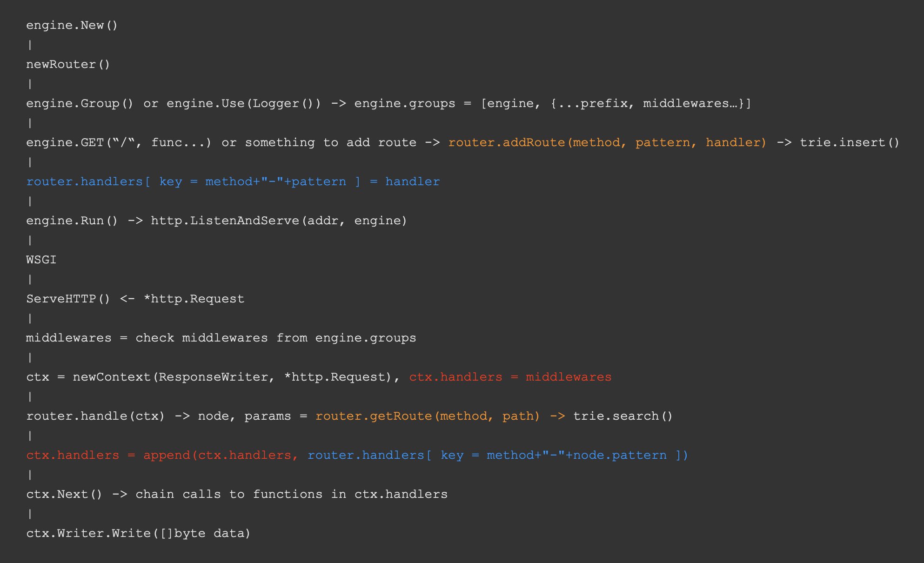Click orange router.addRoute(method, pattern, handler) text
The width and height of the screenshot is (924, 563).
pos(607,142)
